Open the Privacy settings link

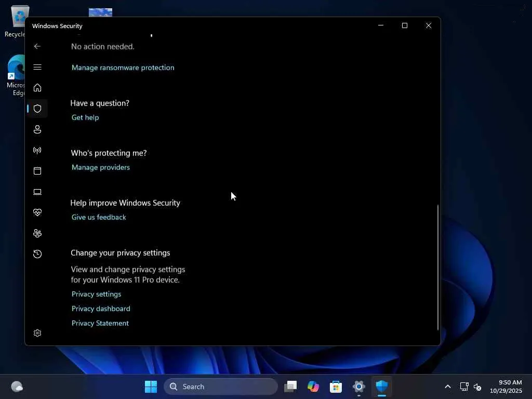96,294
